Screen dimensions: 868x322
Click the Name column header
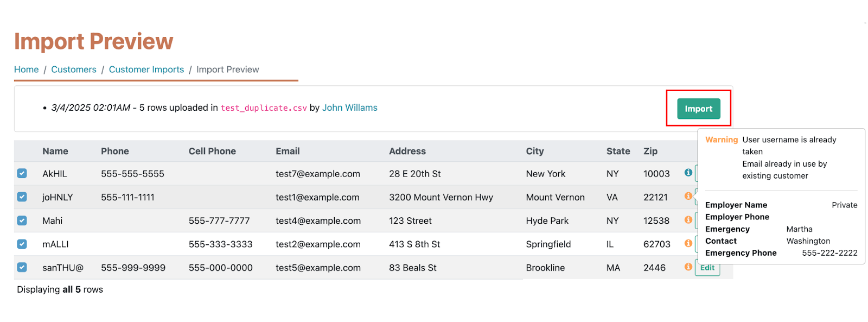55,151
